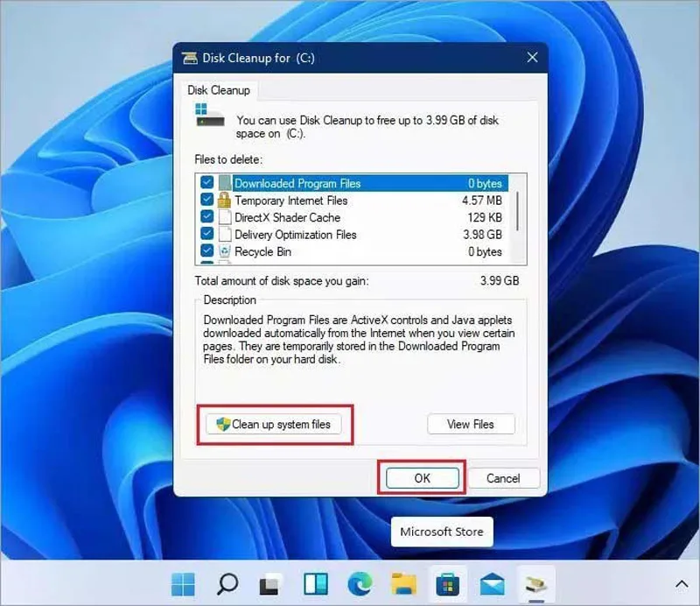Viewport: 700px width, 606px height.
Task: Click the 3.98 GB size value
Action: coord(482,234)
